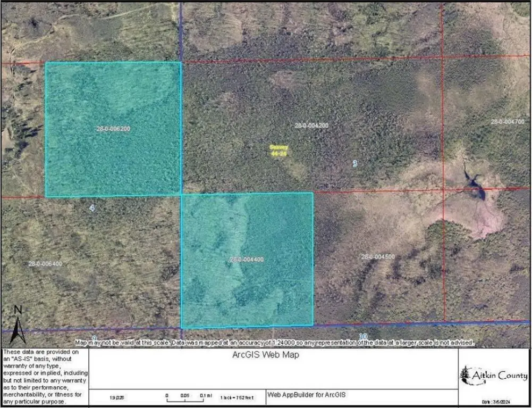This screenshot has width=532, height=408.
Task: Select highlighted parcel 28-0-006200
Action: click(113, 129)
